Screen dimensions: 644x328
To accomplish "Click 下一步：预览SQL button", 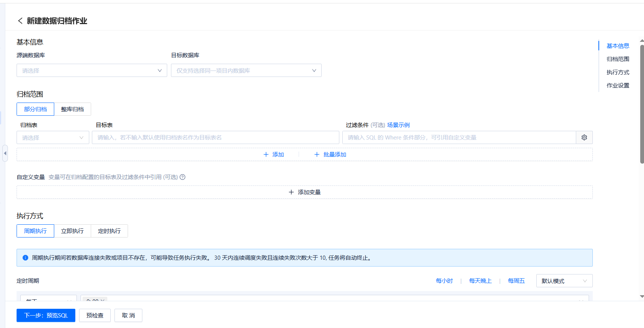I will click(x=46, y=316).
